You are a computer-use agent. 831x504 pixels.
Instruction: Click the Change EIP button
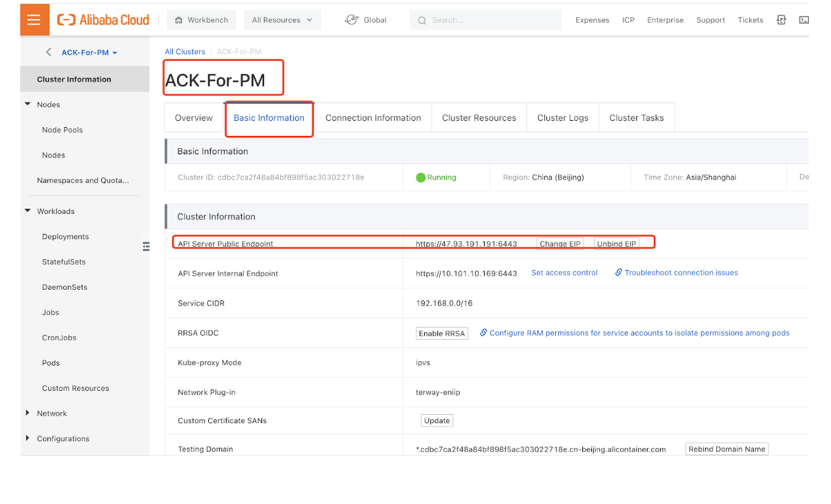tap(560, 244)
